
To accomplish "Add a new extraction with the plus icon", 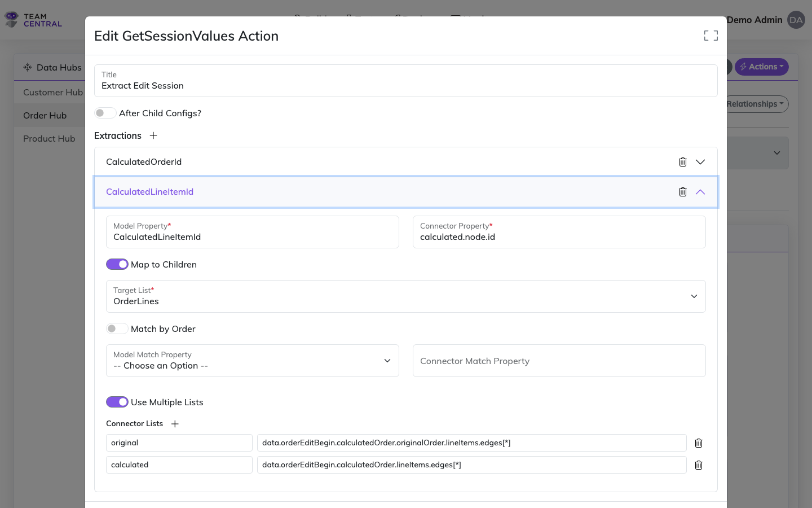I will click(153, 135).
